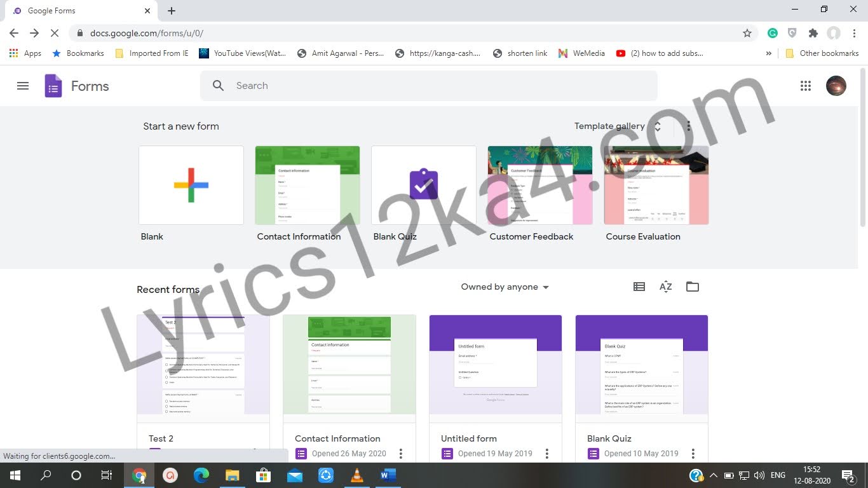This screenshot has width=868, height=488.
Task: Launch VLC media player from the taskbar
Action: [357, 475]
